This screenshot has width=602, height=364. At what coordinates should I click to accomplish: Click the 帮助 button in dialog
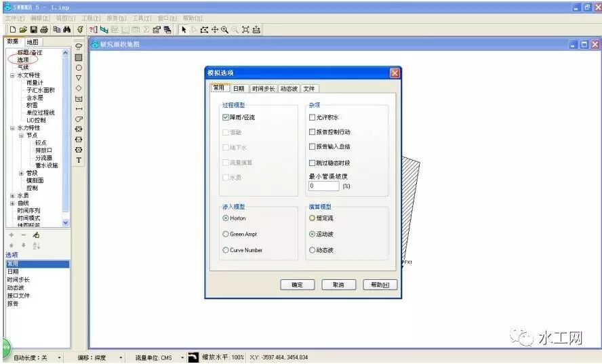[380, 285]
